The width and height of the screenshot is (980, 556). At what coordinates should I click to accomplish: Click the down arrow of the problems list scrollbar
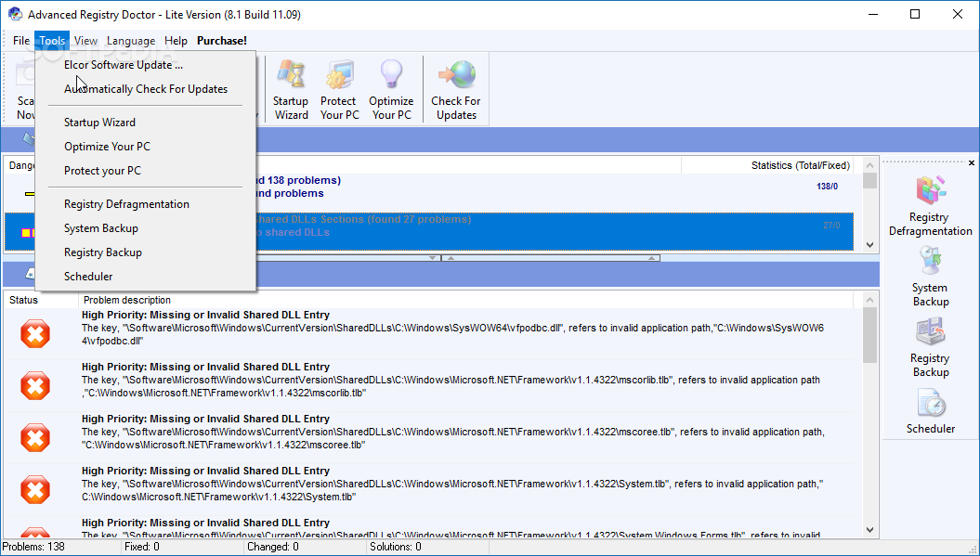(870, 530)
